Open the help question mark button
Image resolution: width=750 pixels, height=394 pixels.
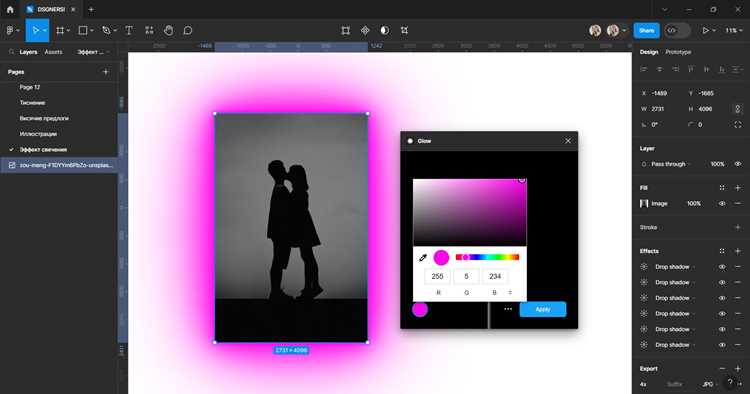pos(729,382)
